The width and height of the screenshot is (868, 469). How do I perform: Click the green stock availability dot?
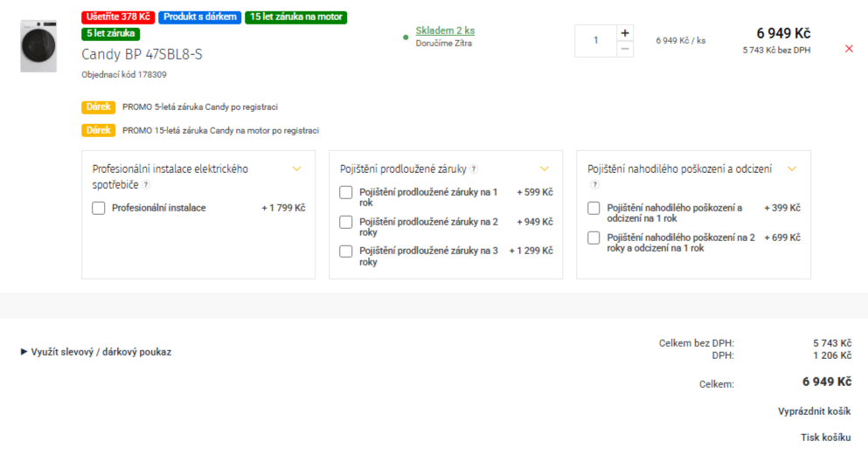coord(406,37)
